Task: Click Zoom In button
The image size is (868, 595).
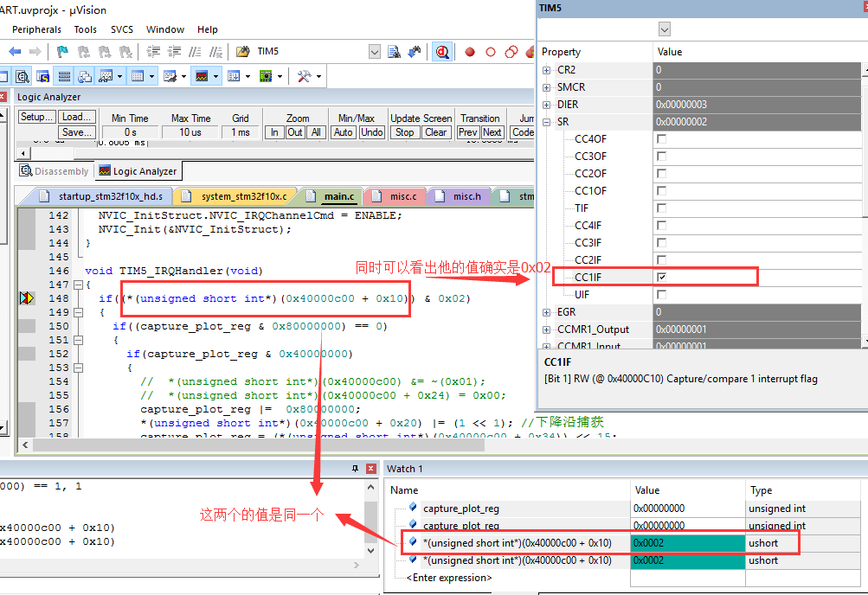Action: [x=274, y=132]
